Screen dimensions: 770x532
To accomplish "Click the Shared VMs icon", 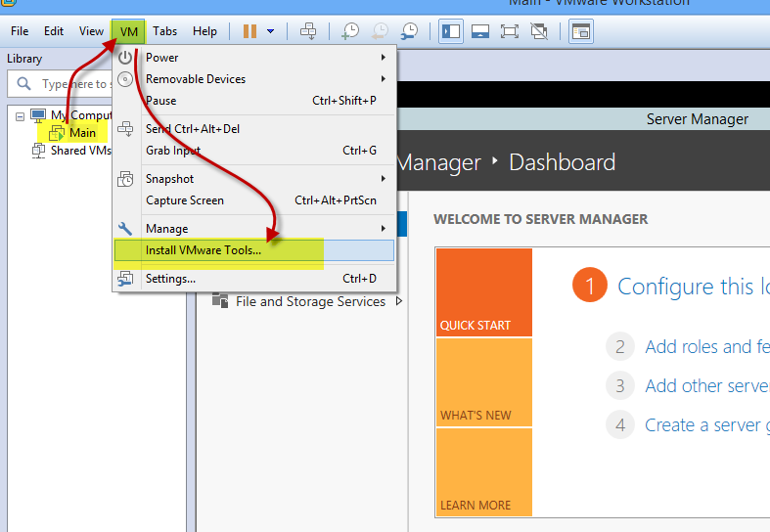I will (39, 151).
